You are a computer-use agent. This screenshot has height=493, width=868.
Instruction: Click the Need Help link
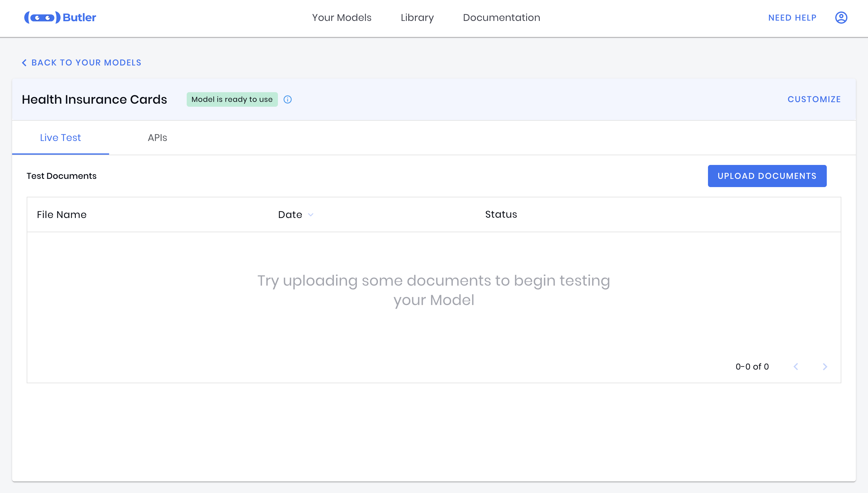(792, 18)
